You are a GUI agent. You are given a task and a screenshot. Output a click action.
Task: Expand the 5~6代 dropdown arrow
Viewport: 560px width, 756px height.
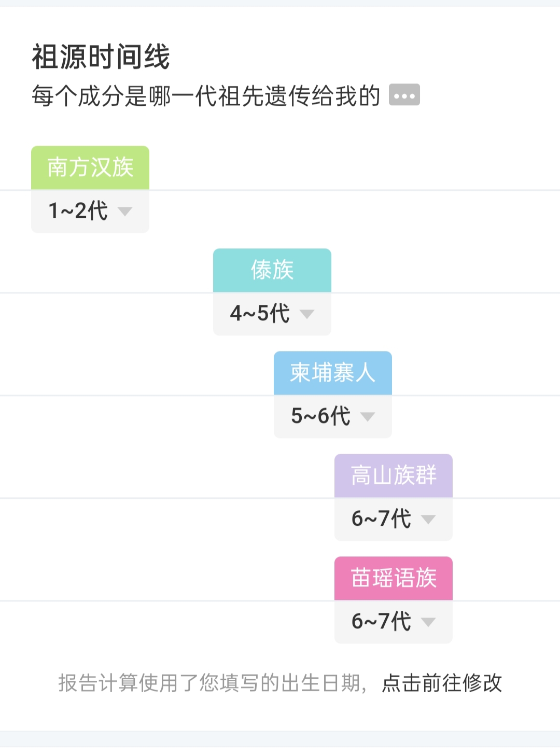click(368, 416)
